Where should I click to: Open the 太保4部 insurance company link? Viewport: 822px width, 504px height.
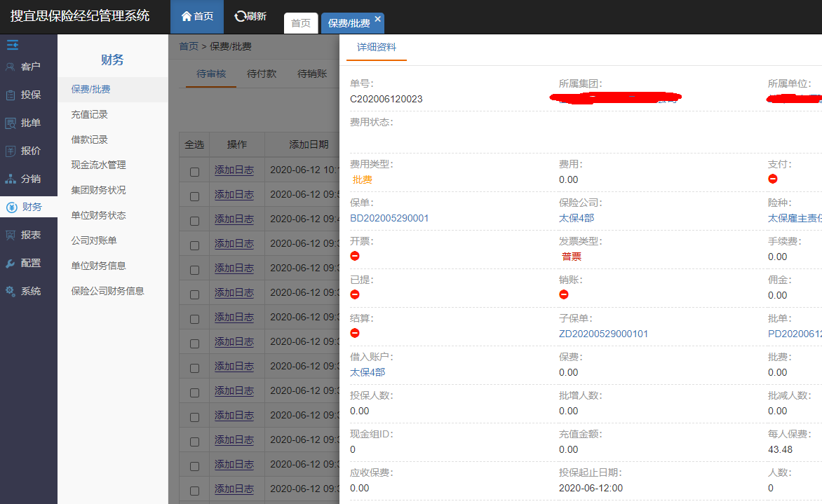(577, 218)
